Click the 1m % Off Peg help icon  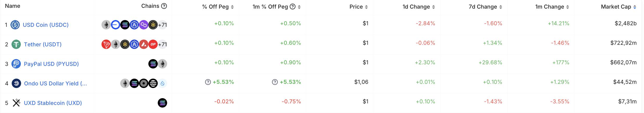[293, 7]
